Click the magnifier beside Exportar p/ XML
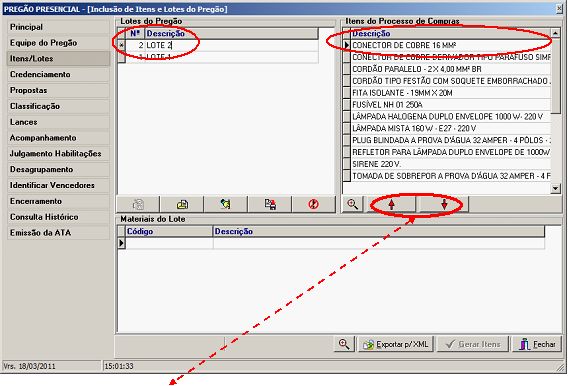Viewport: 568px width, 386px height. tap(344, 344)
